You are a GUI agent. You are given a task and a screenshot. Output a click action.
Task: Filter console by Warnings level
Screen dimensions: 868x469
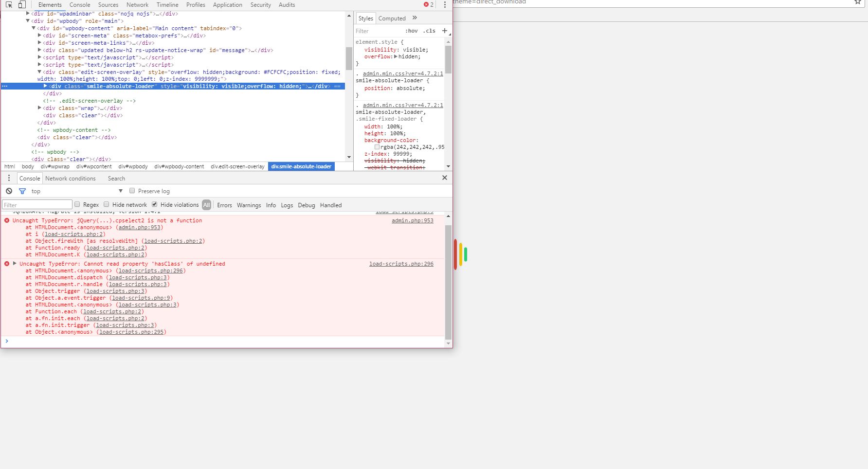(249, 205)
